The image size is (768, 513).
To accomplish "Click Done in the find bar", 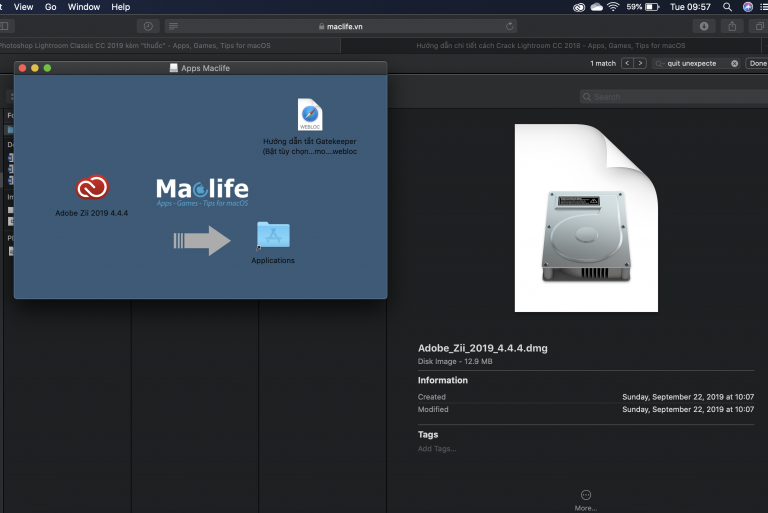I will tap(757, 63).
